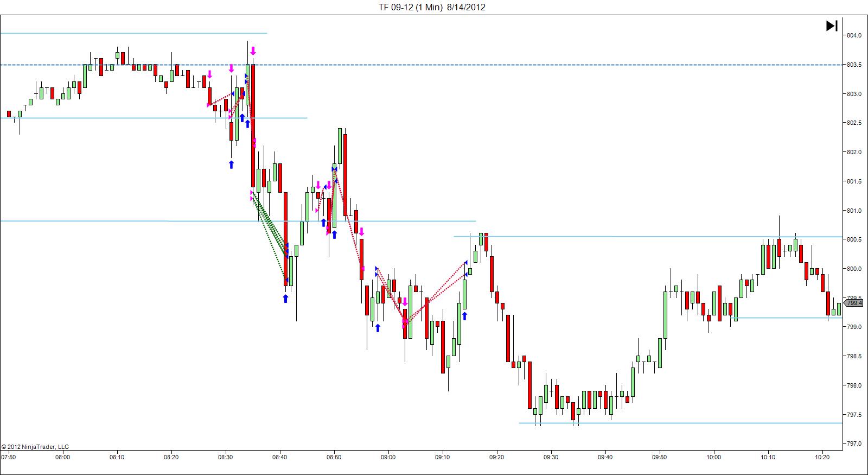Click time axis label 09:50
This screenshot has height=475, width=868.
click(x=659, y=458)
